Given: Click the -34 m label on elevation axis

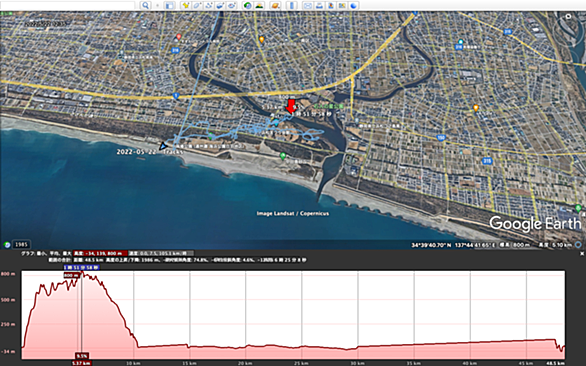Looking at the screenshot, I should (x=8, y=351).
